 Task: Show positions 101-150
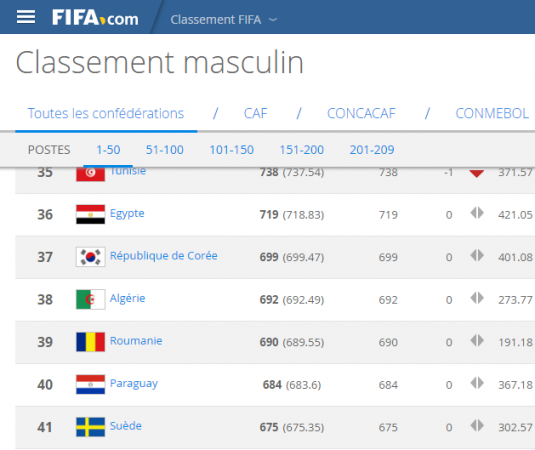click(231, 150)
